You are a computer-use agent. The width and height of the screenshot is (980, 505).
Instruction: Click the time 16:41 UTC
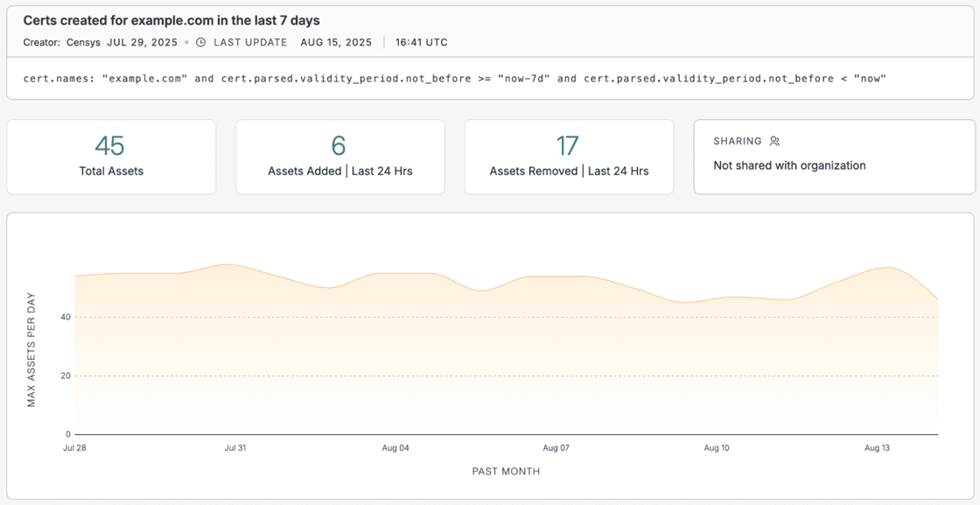pos(421,43)
